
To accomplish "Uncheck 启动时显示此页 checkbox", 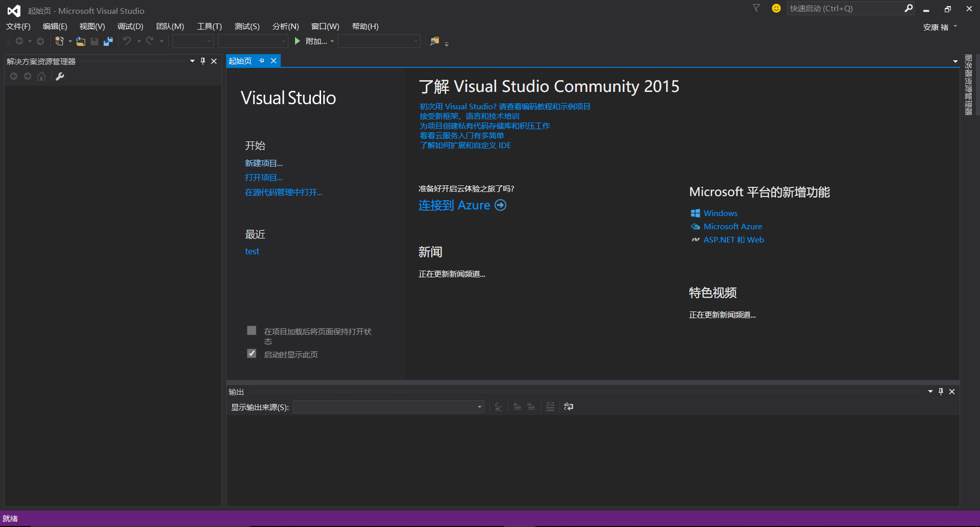I will [252, 353].
